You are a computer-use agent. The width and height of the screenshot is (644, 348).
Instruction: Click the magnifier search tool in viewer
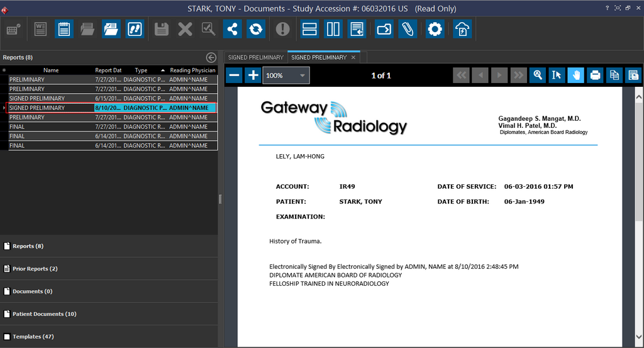538,76
